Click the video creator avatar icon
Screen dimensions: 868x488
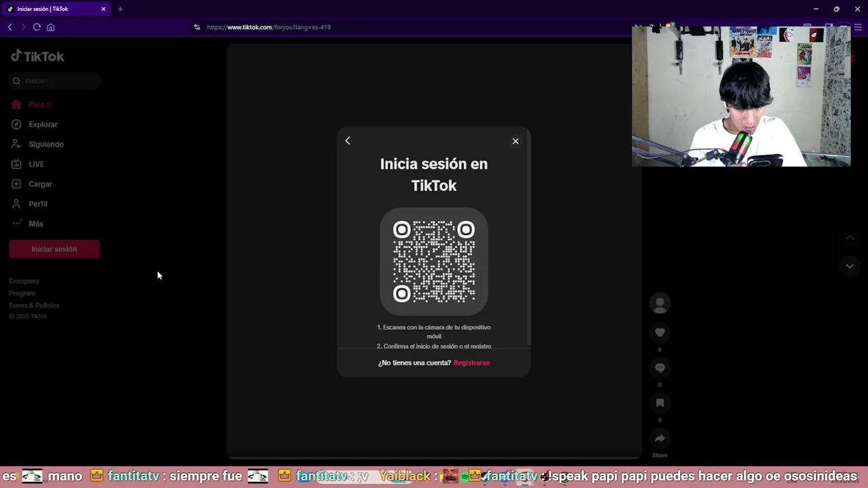click(x=660, y=304)
